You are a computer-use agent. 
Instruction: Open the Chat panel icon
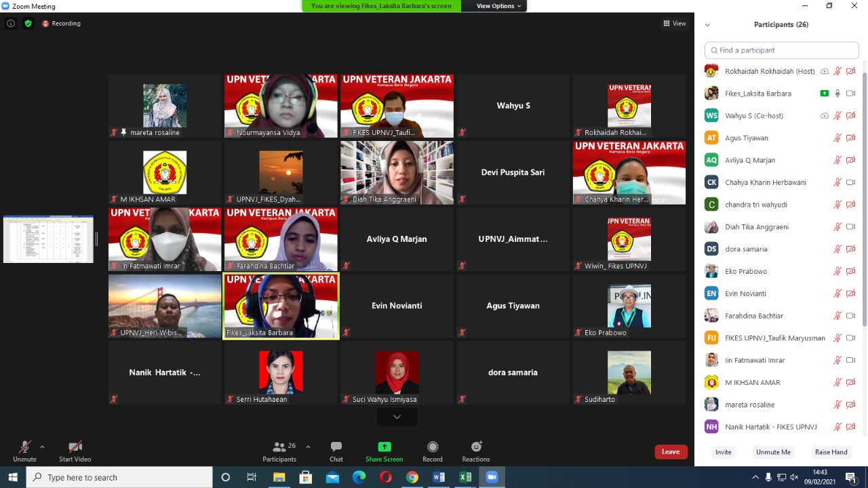pos(336,447)
